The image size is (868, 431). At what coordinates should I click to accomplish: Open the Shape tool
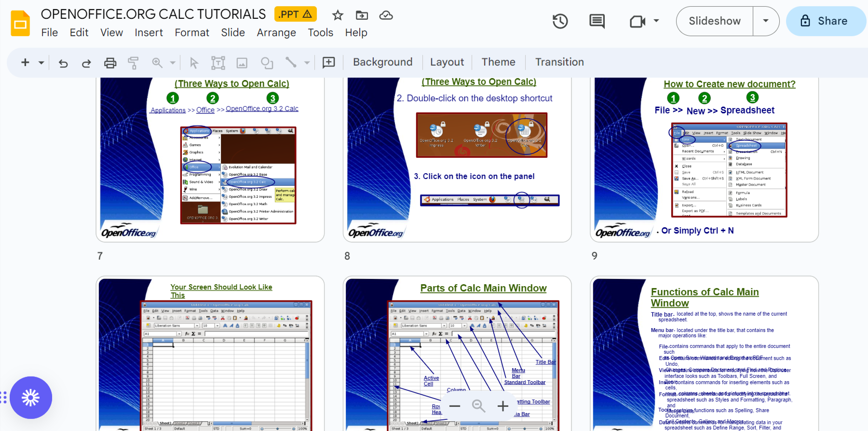pyautogui.click(x=267, y=63)
